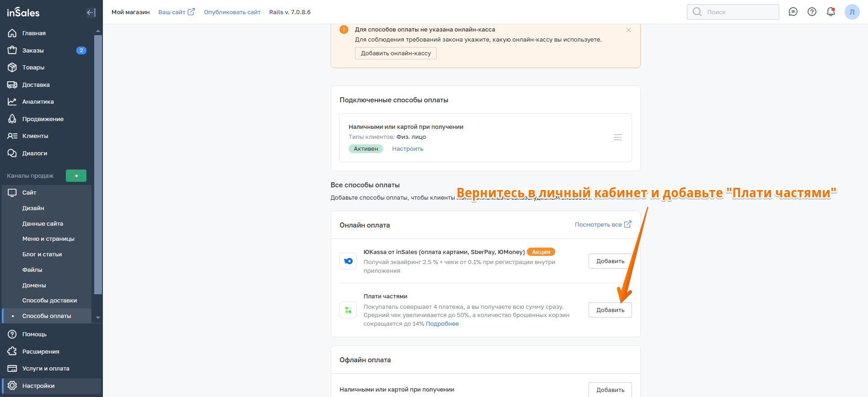This screenshot has height=397, width=868.
Task: Open Ваш сайт external link
Action: (x=176, y=12)
